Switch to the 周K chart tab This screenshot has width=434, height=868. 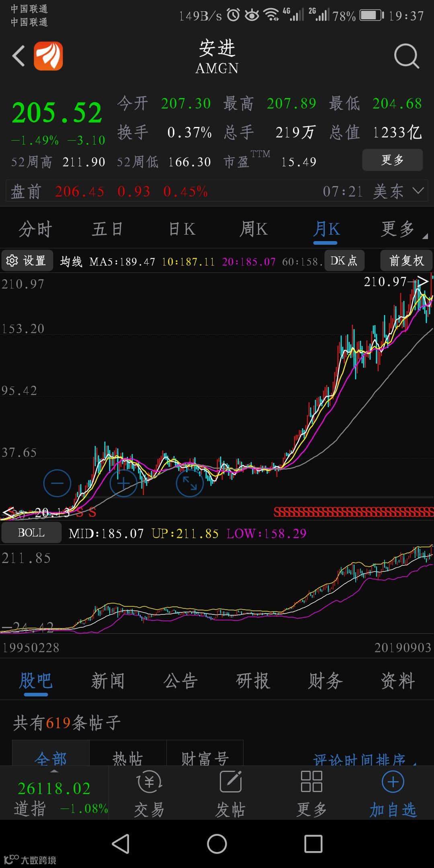pyautogui.click(x=254, y=229)
